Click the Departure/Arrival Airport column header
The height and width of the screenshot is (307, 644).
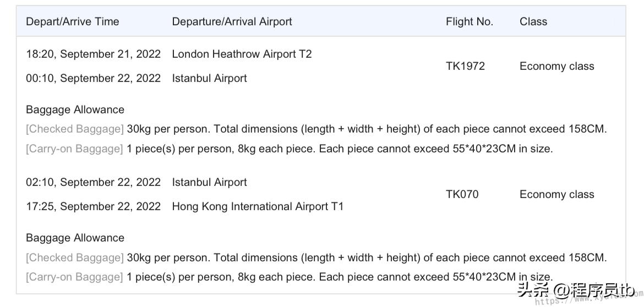232,22
